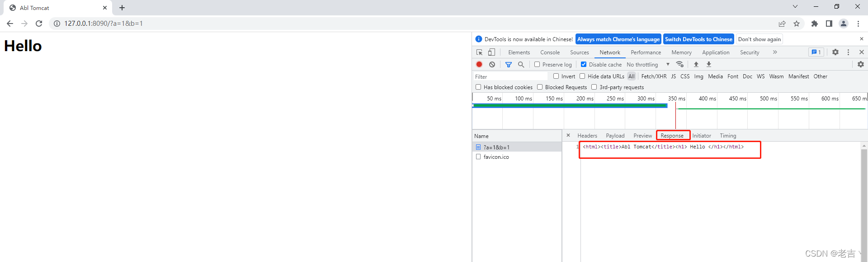868x262 pixels.
Task: Bookmark this tab with the star icon
Action: pos(797,24)
